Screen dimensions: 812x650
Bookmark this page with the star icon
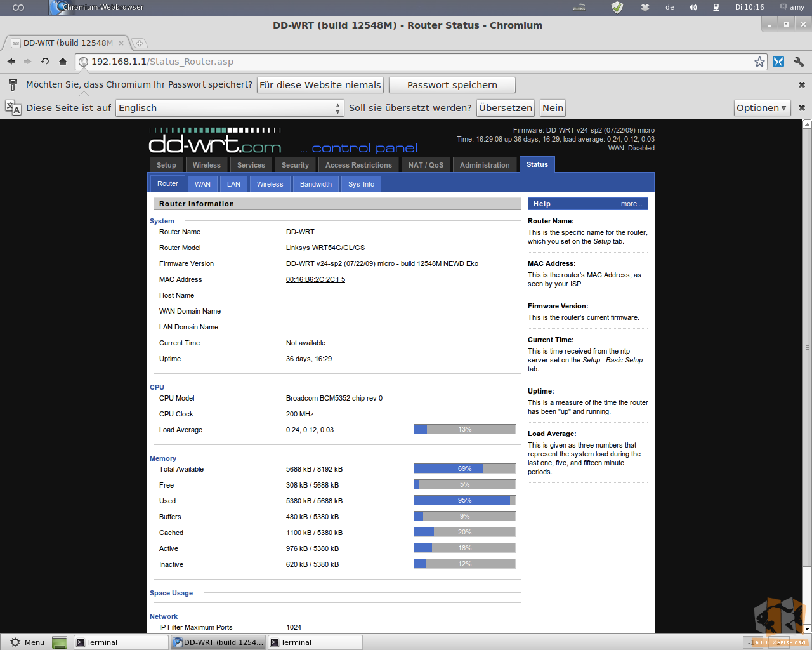[x=759, y=62]
